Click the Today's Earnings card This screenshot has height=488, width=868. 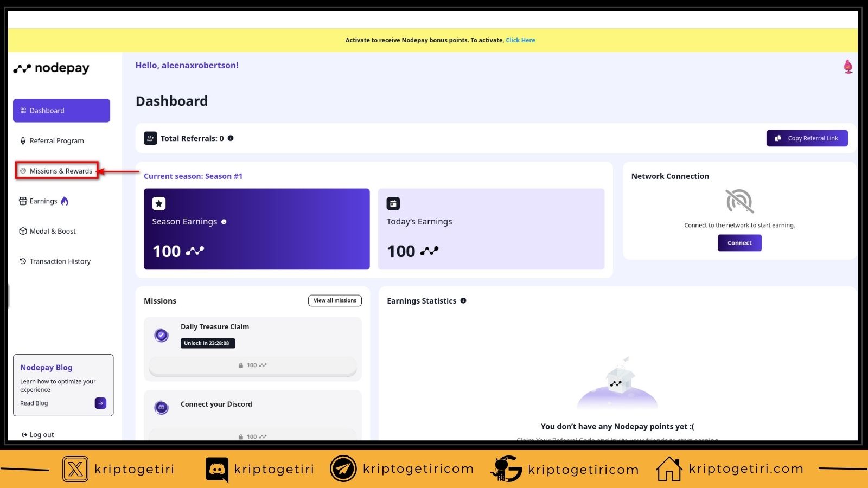(x=491, y=229)
